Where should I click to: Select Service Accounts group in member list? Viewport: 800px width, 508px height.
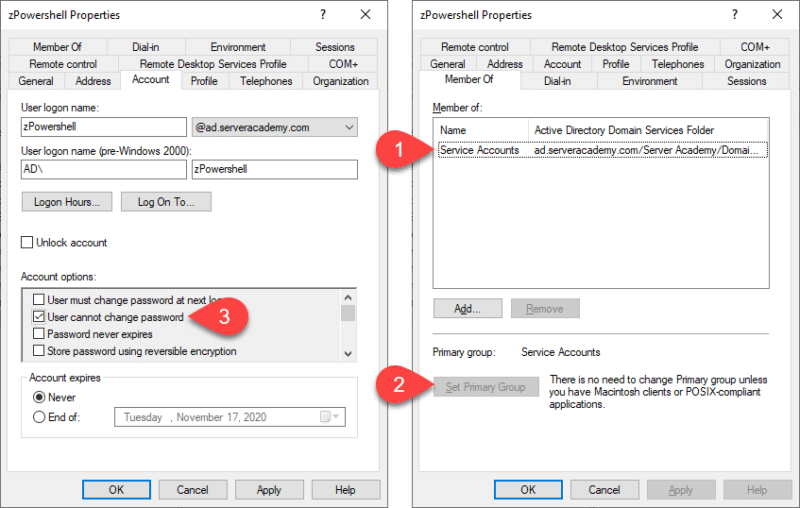[480, 150]
